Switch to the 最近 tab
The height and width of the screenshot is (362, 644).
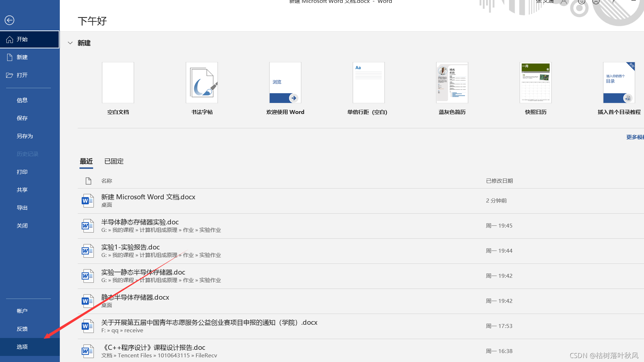point(86,161)
